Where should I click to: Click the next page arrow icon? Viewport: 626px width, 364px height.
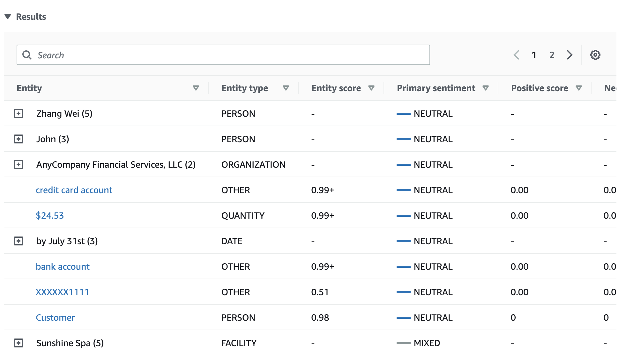pos(569,55)
